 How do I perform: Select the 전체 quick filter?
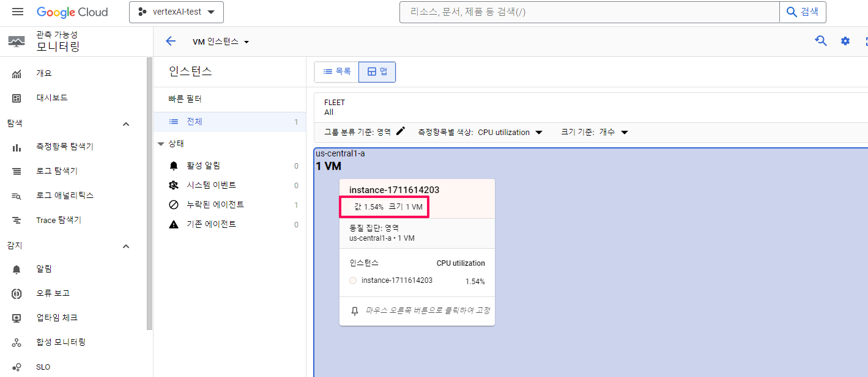pos(229,122)
